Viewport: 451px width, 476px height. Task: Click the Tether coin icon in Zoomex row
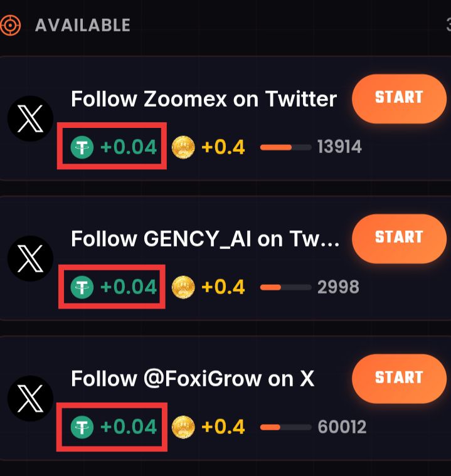tap(82, 147)
